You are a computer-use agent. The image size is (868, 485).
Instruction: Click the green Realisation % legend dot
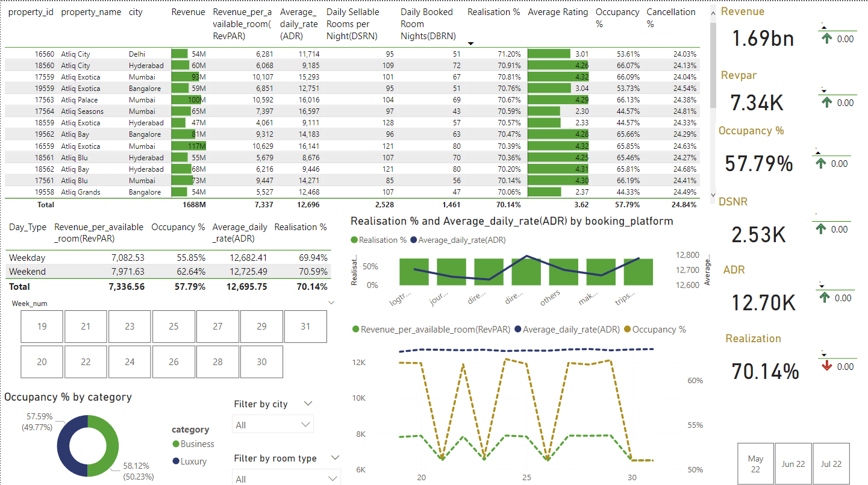click(355, 239)
